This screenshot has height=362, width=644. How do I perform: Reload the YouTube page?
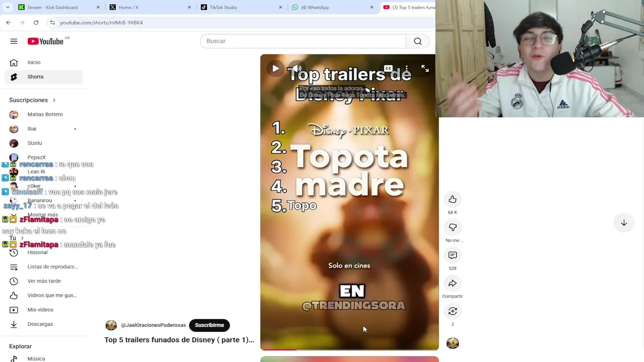tap(36, 23)
